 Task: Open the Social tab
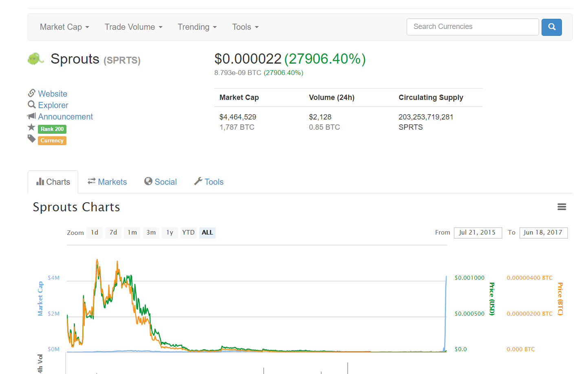(x=161, y=182)
